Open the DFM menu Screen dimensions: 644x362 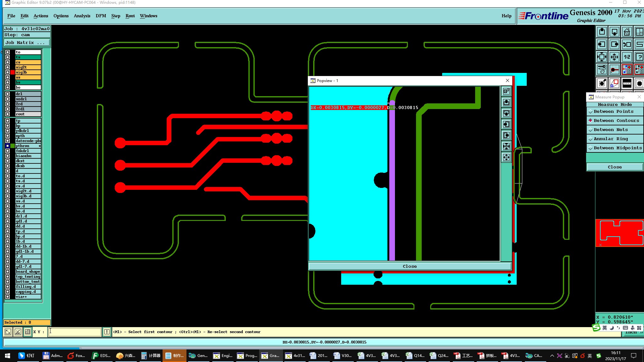pyautogui.click(x=101, y=16)
